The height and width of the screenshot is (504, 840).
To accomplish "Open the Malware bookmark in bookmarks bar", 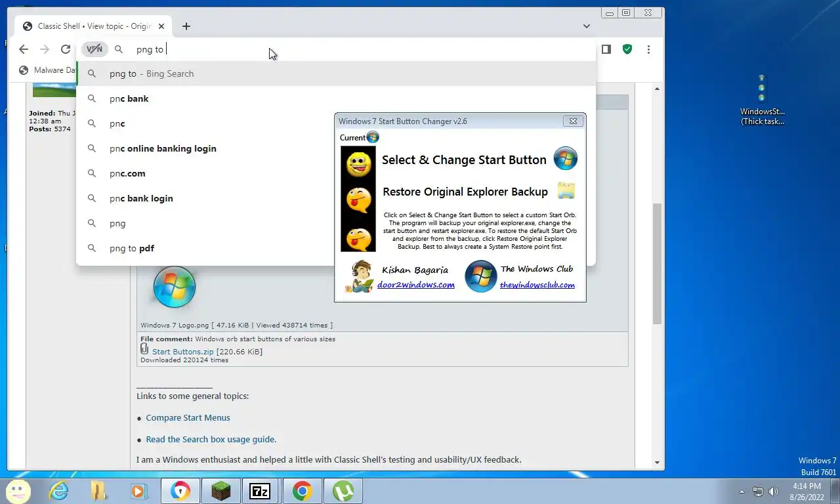I will [x=47, y=70].
